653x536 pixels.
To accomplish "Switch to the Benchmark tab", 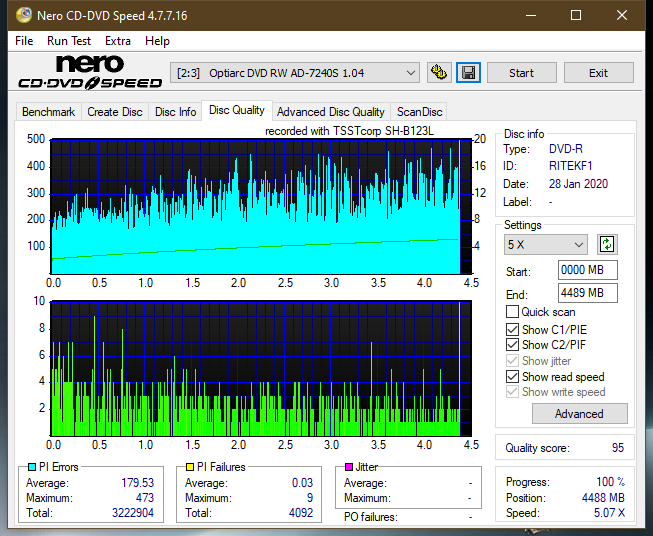I will point(48,112).
